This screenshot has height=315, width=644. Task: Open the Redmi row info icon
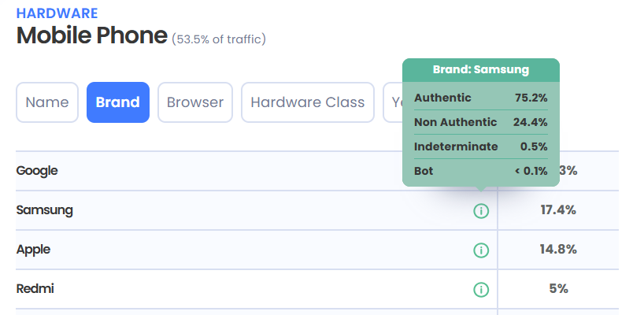(x=481, y=289)
